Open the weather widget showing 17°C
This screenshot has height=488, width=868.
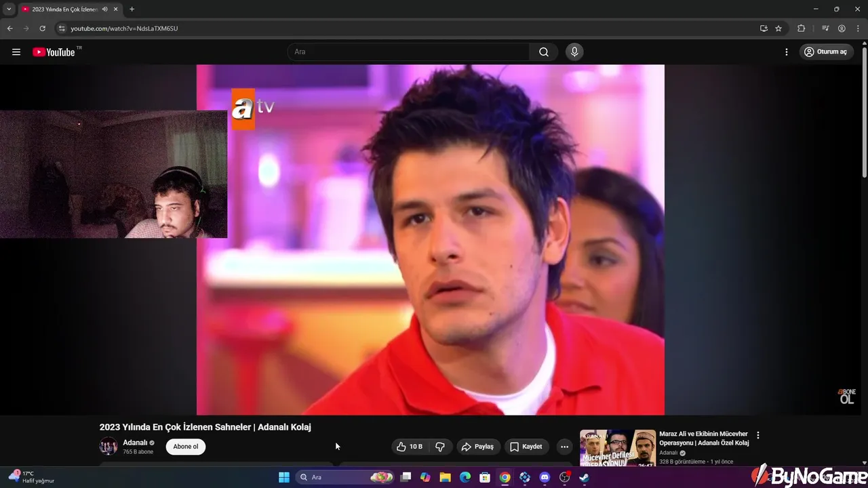(32, 477)
